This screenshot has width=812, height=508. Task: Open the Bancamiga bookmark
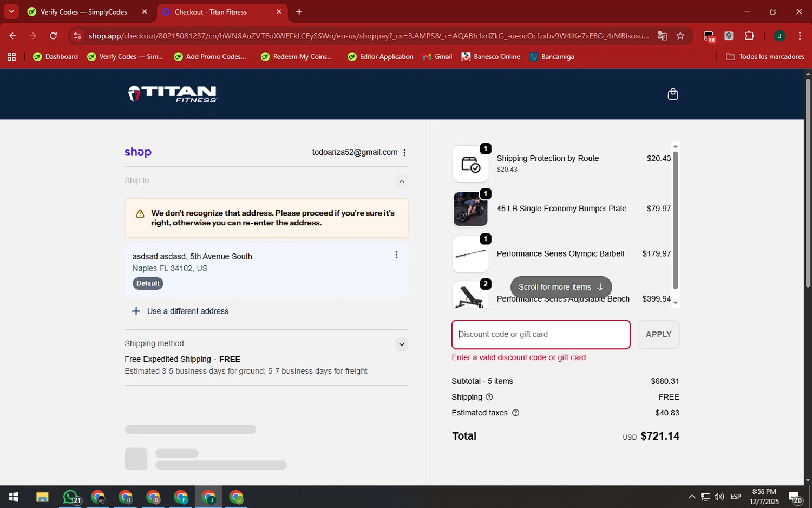552,56
